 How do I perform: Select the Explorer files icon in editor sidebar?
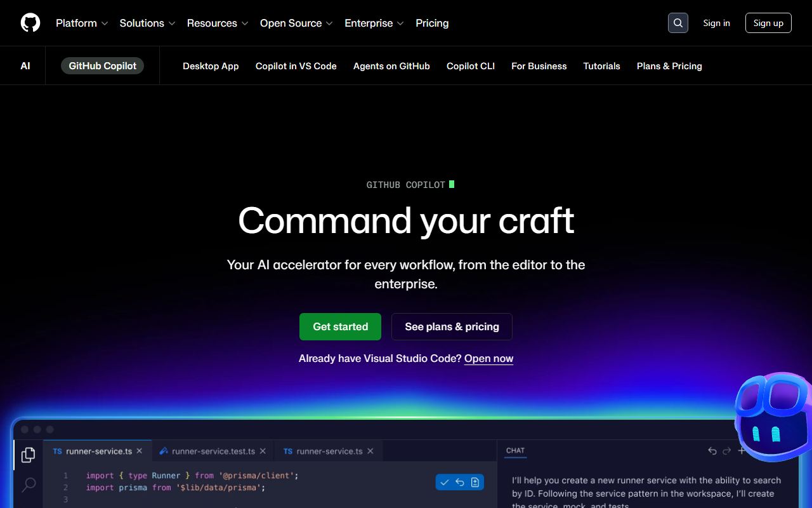pyautogui.click(x=28, y=455)
